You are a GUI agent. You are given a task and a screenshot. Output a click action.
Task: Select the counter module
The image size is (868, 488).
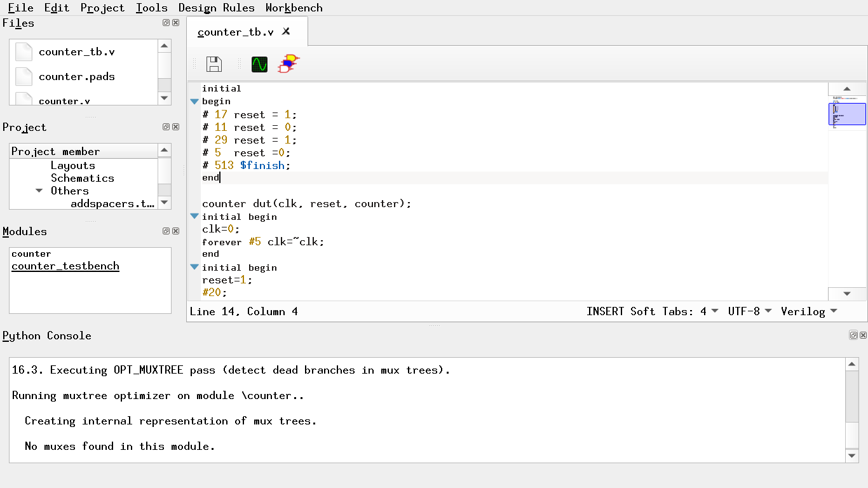click(31, 254)
